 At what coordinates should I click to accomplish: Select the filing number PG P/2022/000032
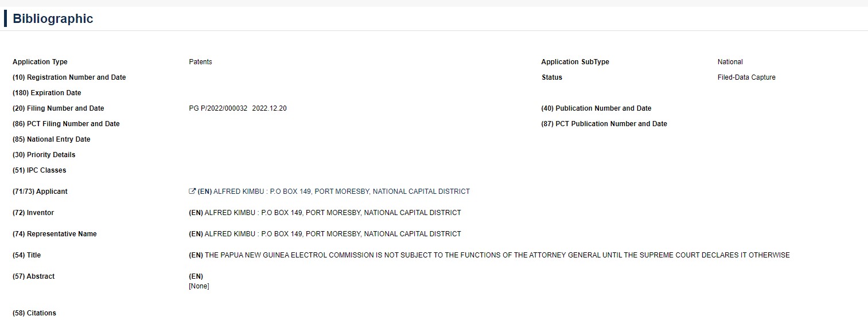(x=218, y=108)
